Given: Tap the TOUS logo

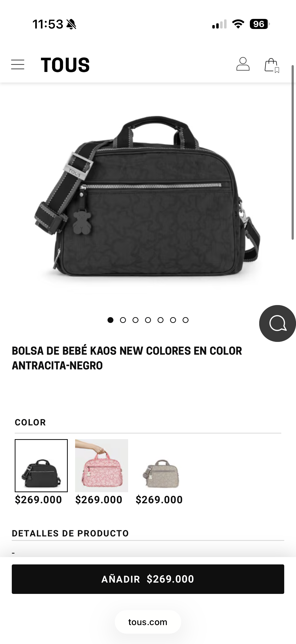Looking at the screenshot, I should pyautogui.click(x=65, y=65).
